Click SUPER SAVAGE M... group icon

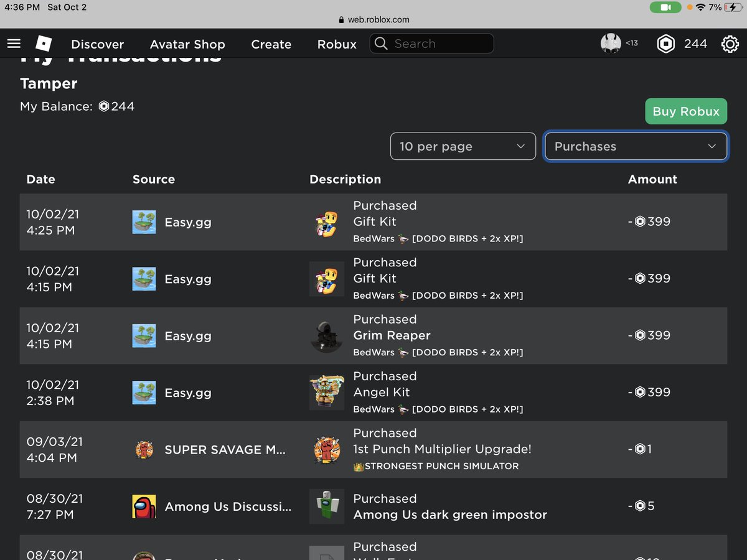(144, 450)
